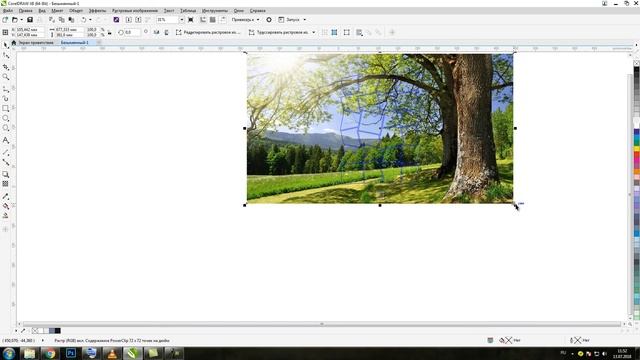640x360 pixels.
Task: Open the Edit menu
Action: 25,11
